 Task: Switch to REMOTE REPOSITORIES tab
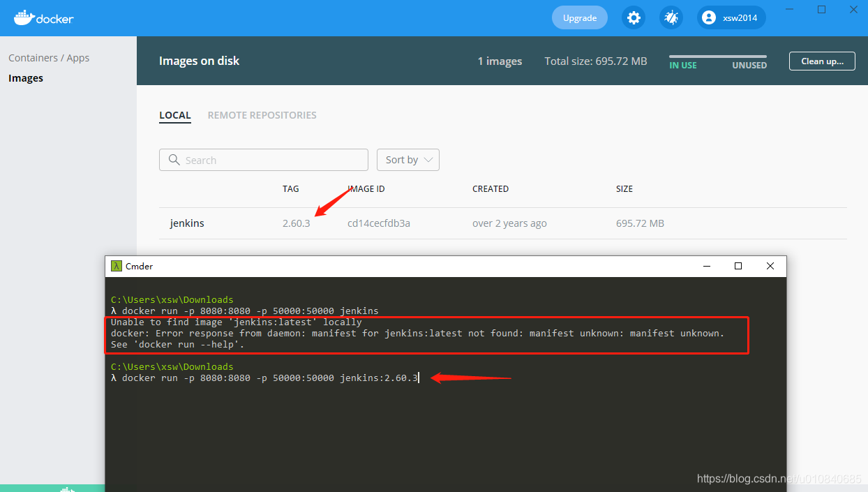coord(262,115)
